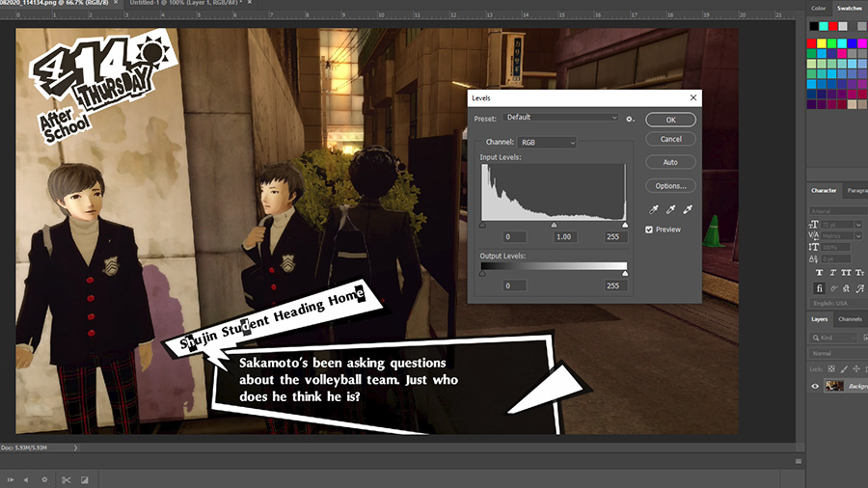Pick the black point eyedropper in Levels
The width and height of the screenshot is (868, 488).
654,209
